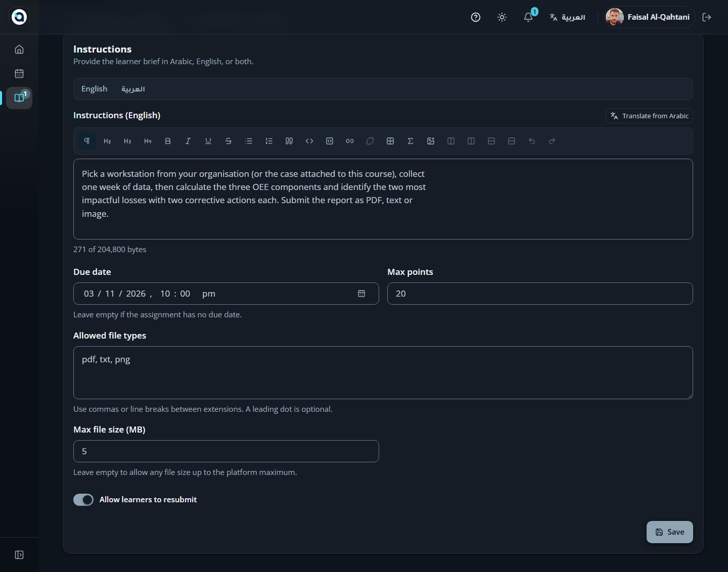Screen dimensions: 728x572
Task: Go to home in sidebar
Action: (x=19, y=50)
